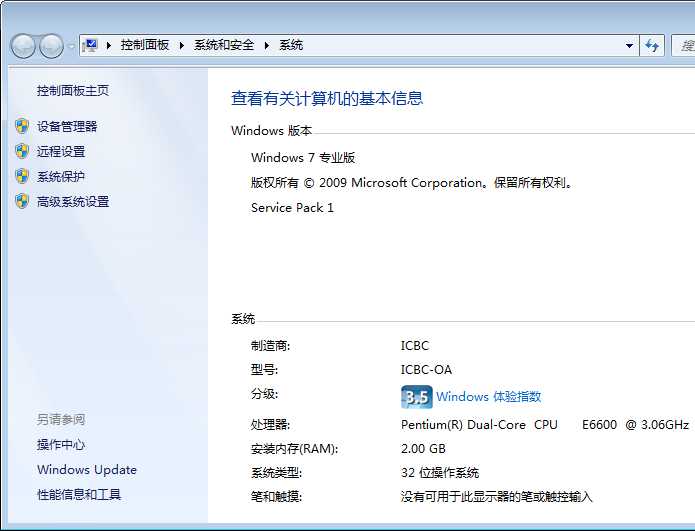Click the shield icon beside 远程设置
The image size is (695, 531).
[x=22, y=151]
